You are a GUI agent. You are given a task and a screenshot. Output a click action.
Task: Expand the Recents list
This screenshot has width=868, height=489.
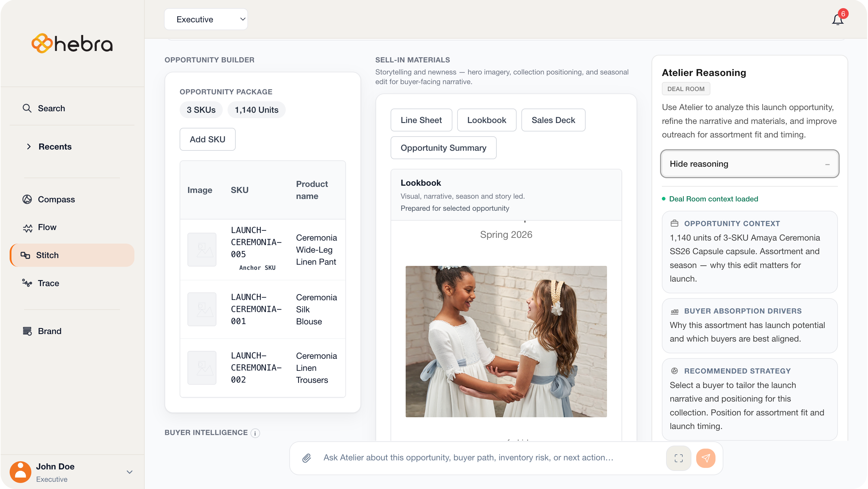tap(55, 147)
